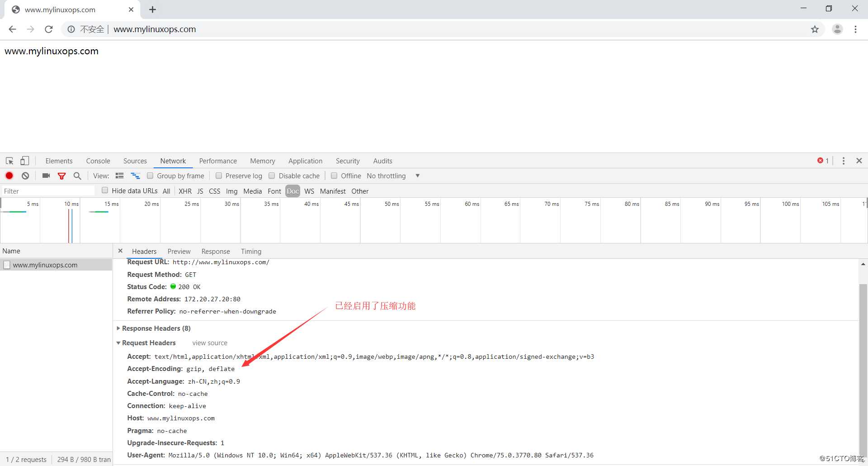868x466 pixels.
Task: Filter requests by Img
Action: [232, 191]
